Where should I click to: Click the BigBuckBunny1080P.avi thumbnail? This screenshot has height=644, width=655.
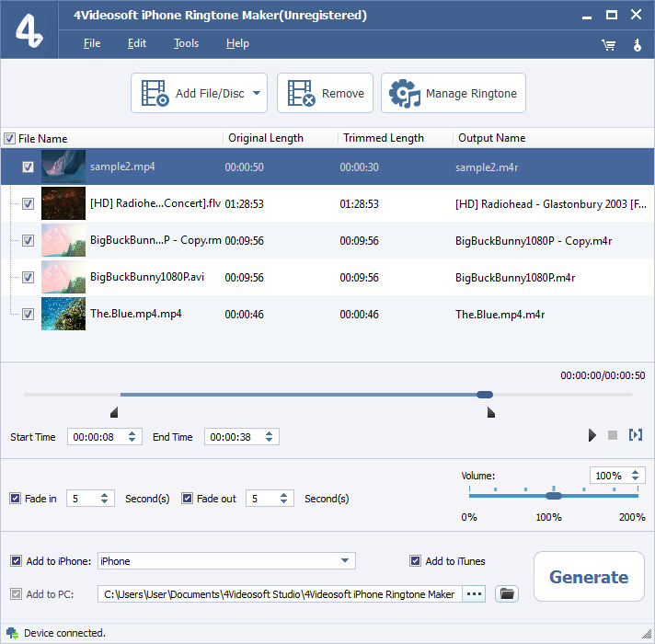(63, 277)
